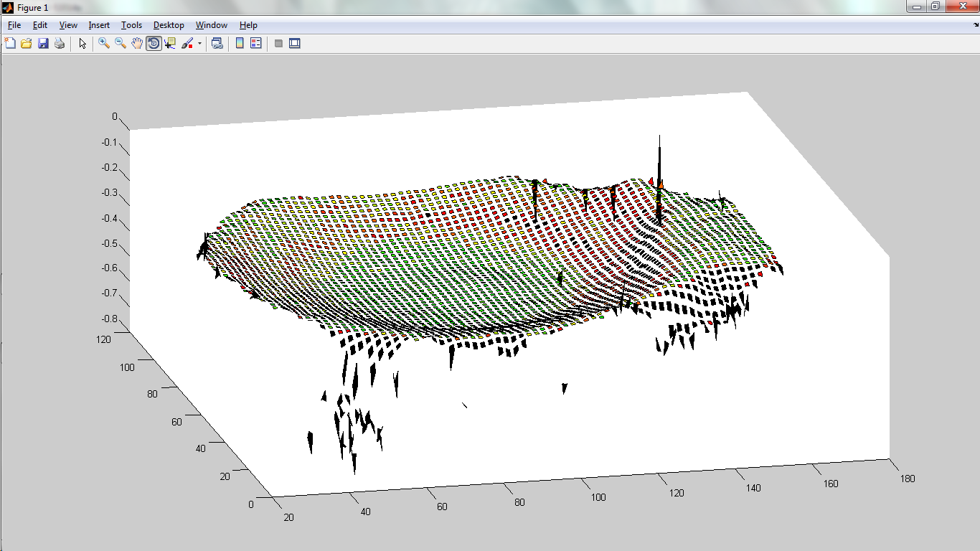Select the Brush data tool
Screen dimensions: 980x551
[187, 44]
